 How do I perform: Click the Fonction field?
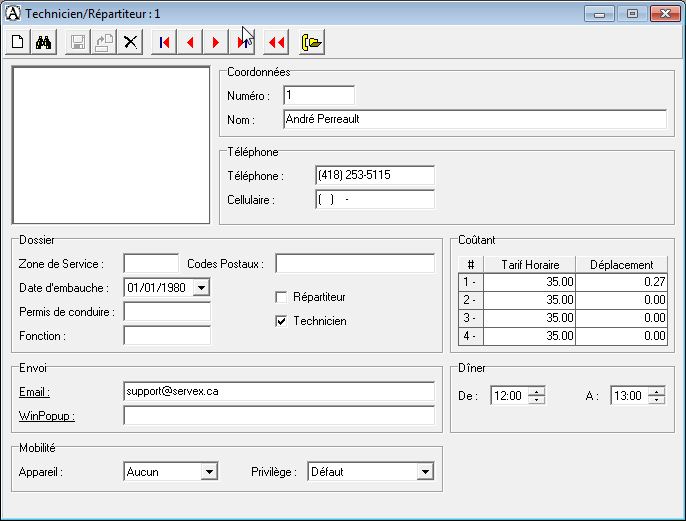click(x=167, y=336)
